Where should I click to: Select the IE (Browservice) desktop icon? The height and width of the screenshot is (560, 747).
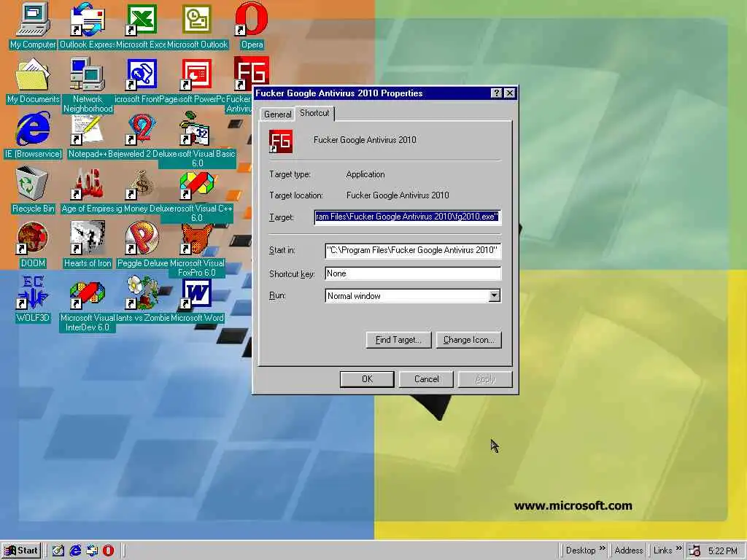(33, 135)
